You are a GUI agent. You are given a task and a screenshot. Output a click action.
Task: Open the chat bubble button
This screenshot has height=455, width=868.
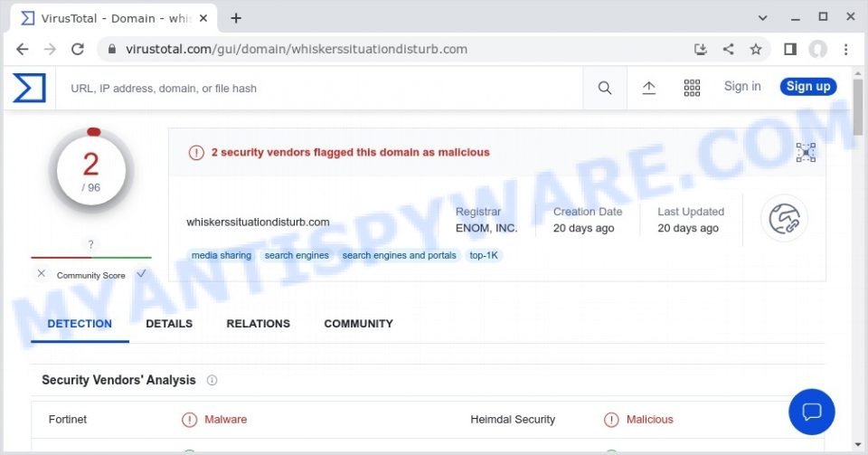point(812,412)
